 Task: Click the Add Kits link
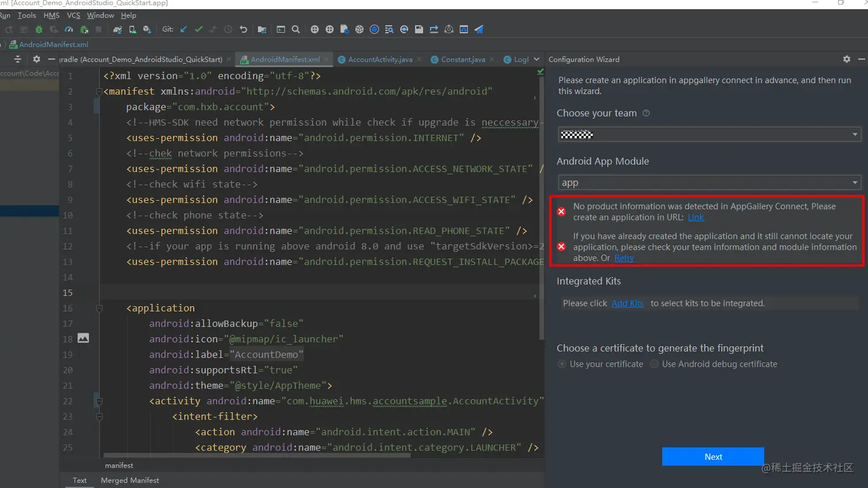coord(627,303)
